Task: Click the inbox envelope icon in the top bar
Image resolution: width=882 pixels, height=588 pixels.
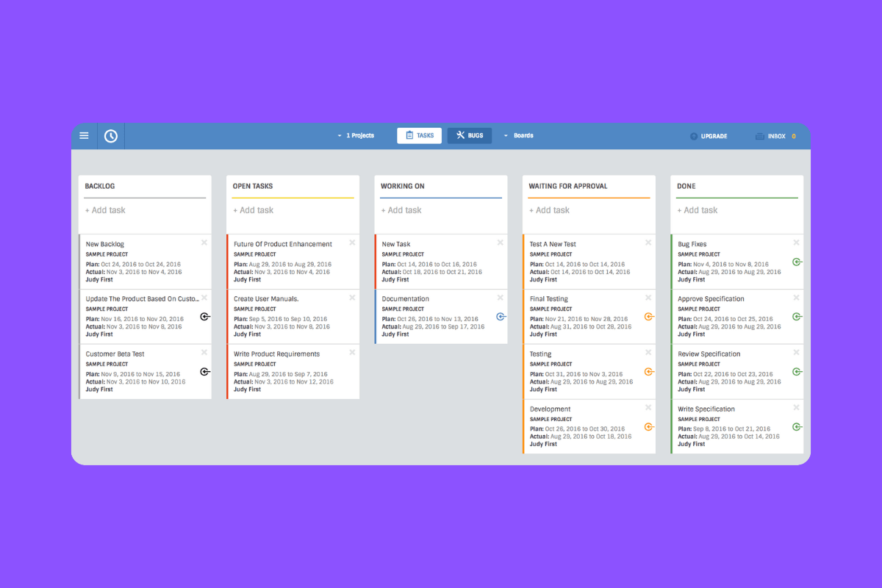Action: click(x=761, y=135)
